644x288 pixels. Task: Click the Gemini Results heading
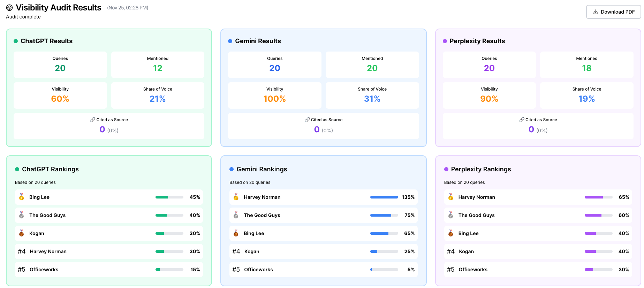click(258, 41)
